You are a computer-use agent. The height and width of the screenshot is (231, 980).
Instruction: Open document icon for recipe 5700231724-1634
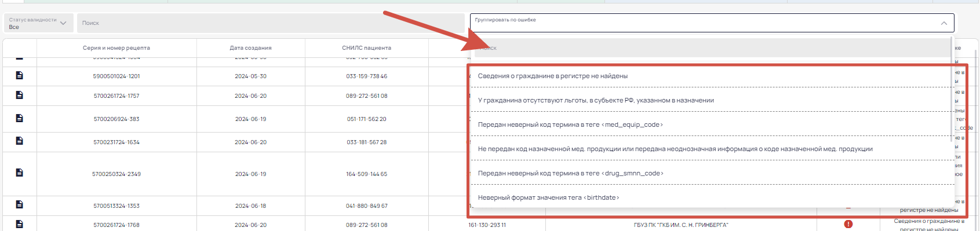(x=19, y=141)
